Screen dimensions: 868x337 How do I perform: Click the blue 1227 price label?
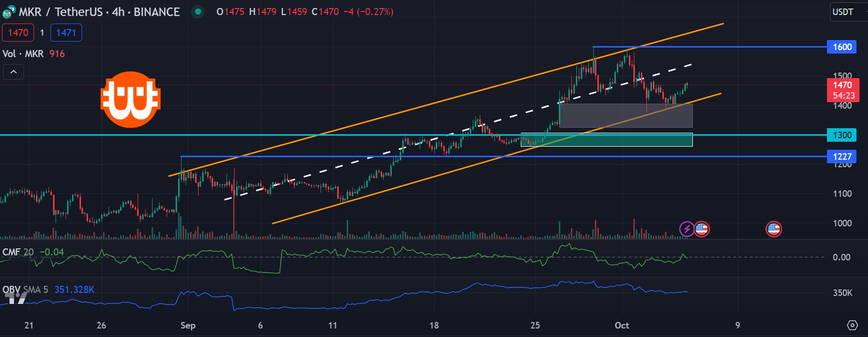(x=841, y=157)
